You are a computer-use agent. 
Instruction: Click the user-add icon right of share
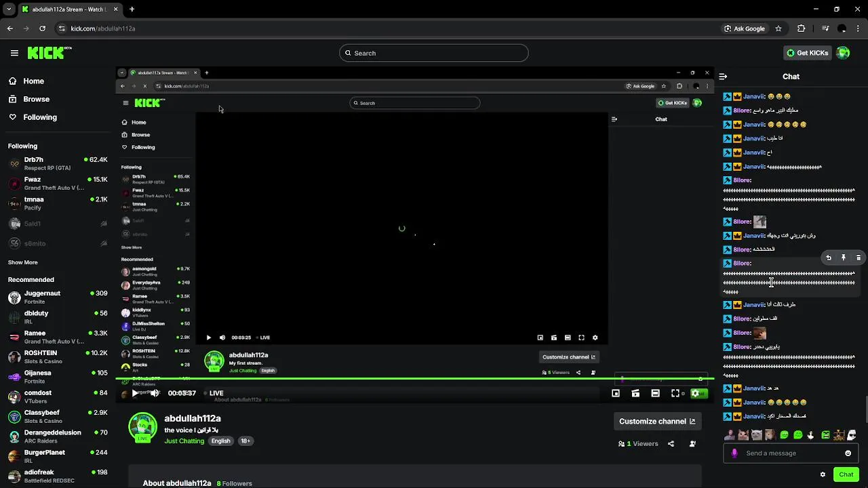692,444
